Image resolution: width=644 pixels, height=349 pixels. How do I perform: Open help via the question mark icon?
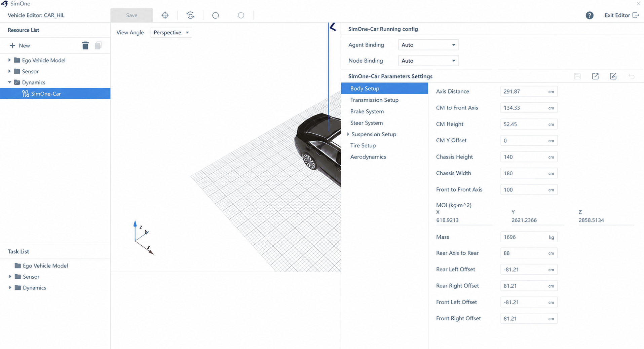pyautogui.click(x=589, y=15)
